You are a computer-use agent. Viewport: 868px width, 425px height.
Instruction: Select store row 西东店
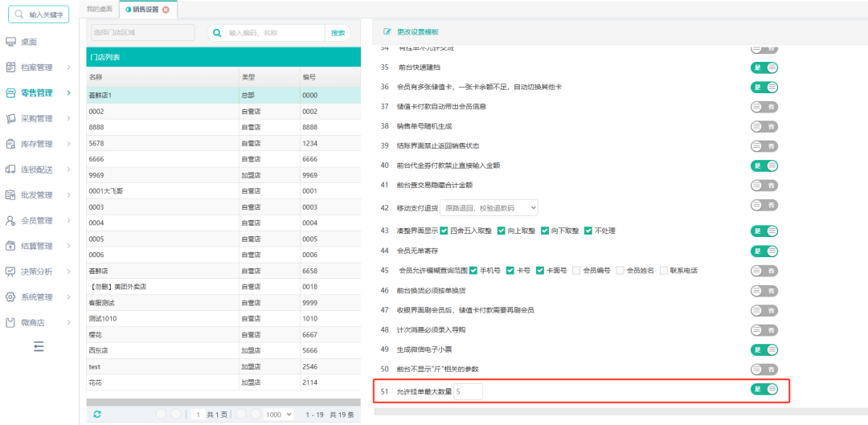click(223, 350)
